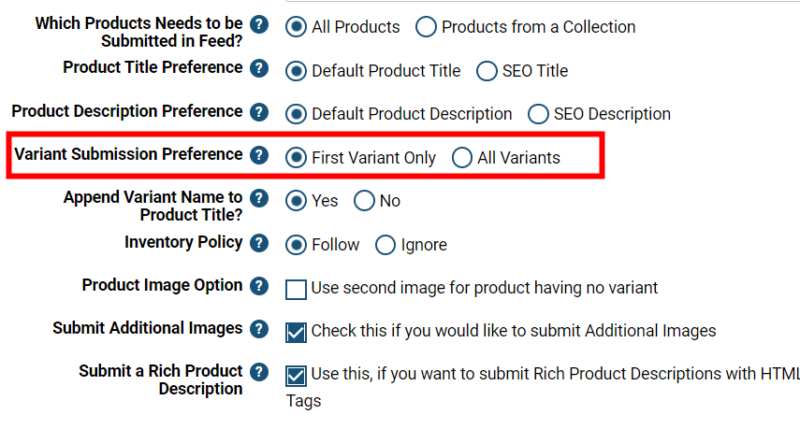Choose Products from a Collection option
The image size is (800, 429).
[426, 28]
